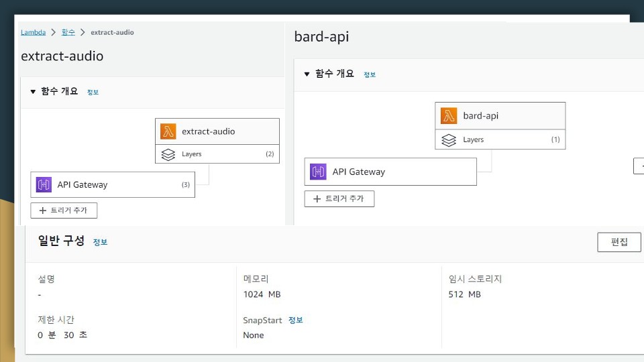Image resolution: width=644 pixels, height=362 pixels.
Task: Select the extract-audio Layers (2) row
Action: 217,154
